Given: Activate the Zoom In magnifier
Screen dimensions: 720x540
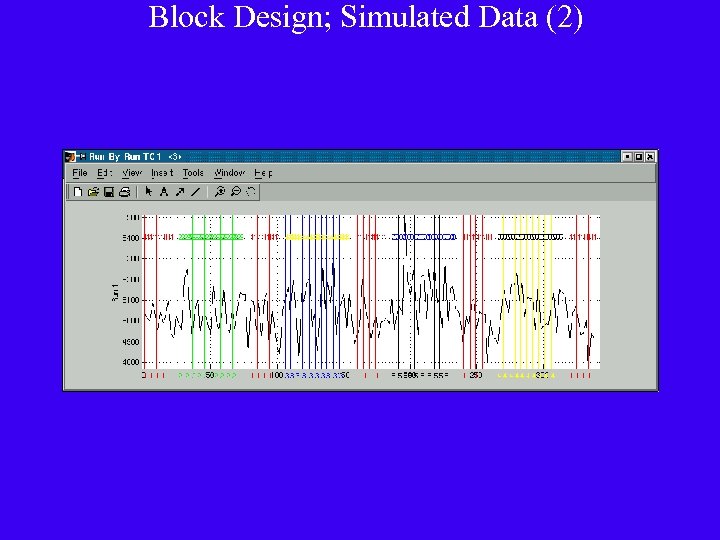Looking at the screenshot, I should pos(220,192).
